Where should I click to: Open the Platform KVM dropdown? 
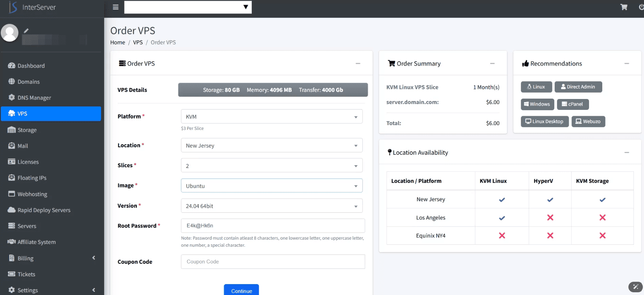(272, 117)
